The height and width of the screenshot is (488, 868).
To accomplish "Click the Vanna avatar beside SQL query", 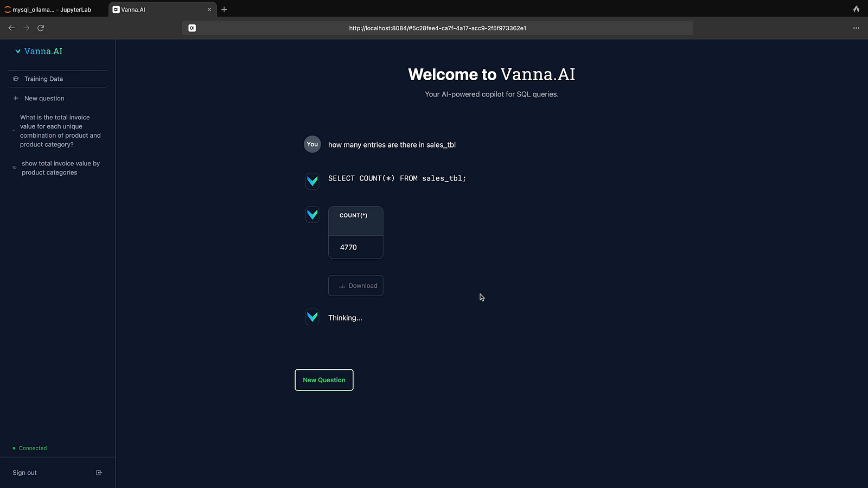I will coord(312,181).
